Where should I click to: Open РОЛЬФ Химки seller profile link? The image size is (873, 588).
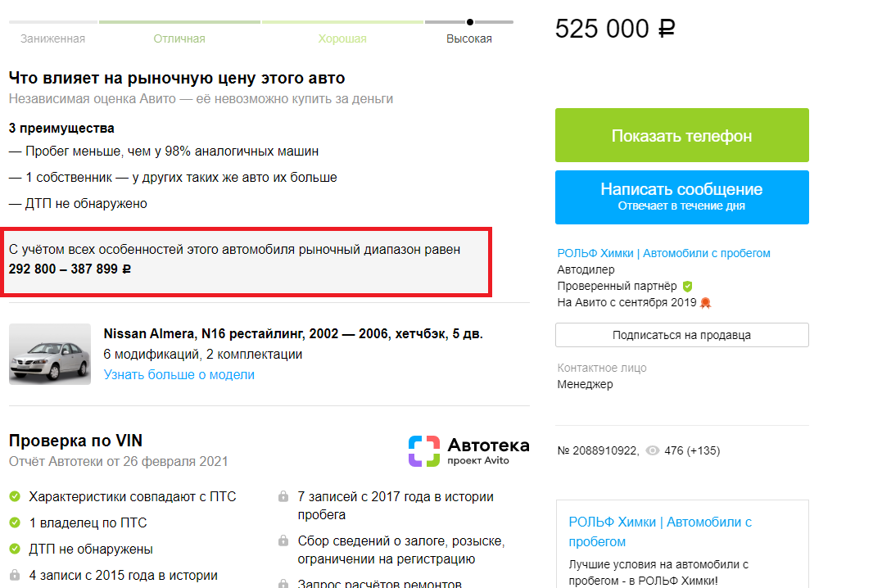point(663,253)
